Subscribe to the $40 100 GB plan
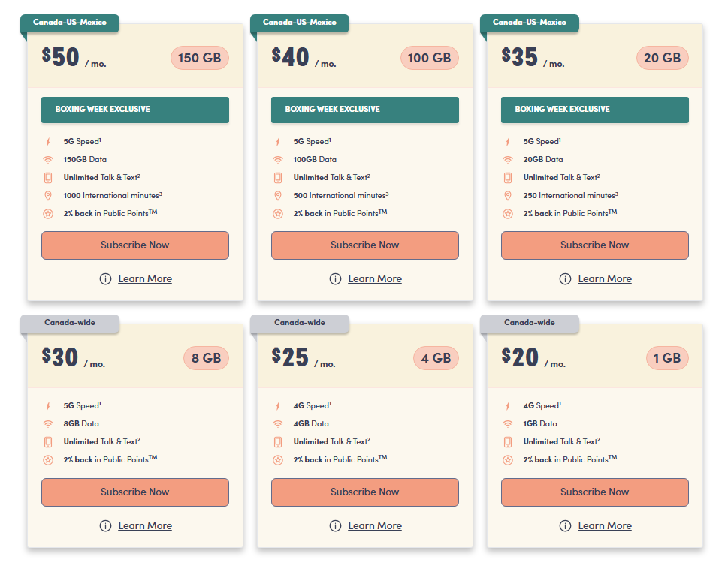Viewport: 728px width, 572px height. [365, 245]
